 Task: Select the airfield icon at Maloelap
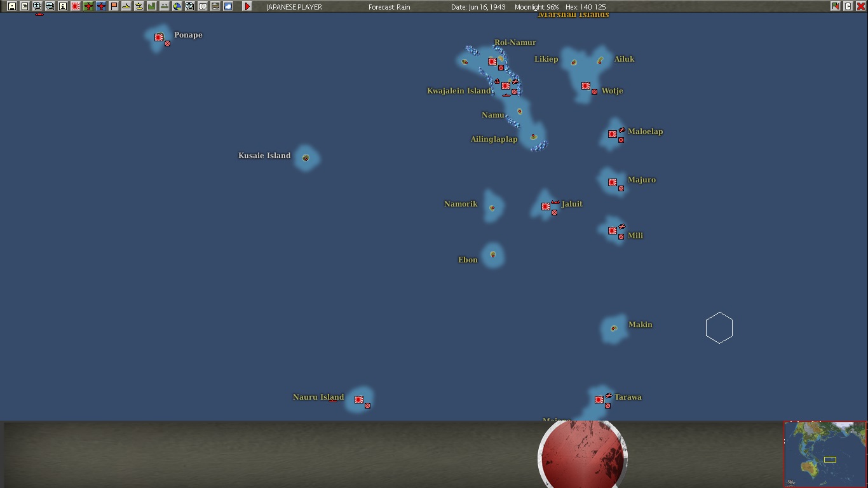point(622,130)
